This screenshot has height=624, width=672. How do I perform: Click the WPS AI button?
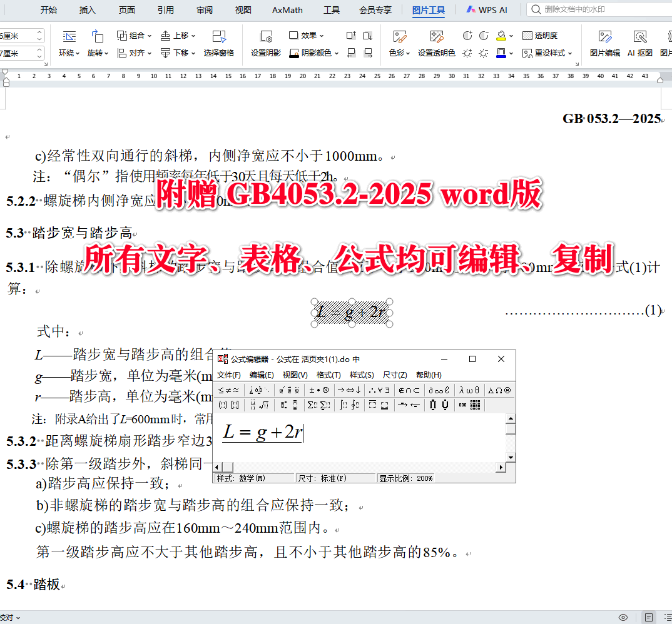tap(487, 9)
